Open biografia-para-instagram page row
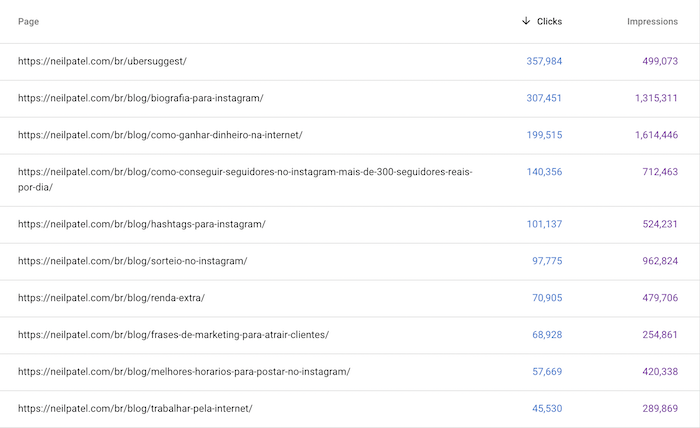 pyautogui.click(x=350, y=99)
